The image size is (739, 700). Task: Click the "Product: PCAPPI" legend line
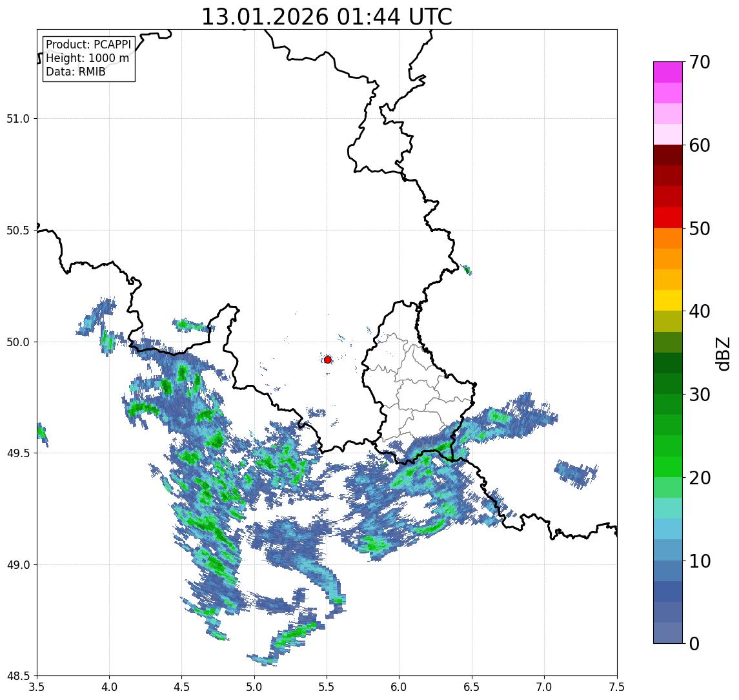click(88, 45)
